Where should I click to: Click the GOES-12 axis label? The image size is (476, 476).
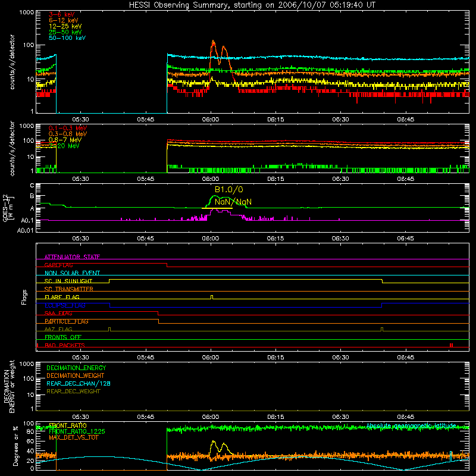pyautogui.click(x=8, y=208)
